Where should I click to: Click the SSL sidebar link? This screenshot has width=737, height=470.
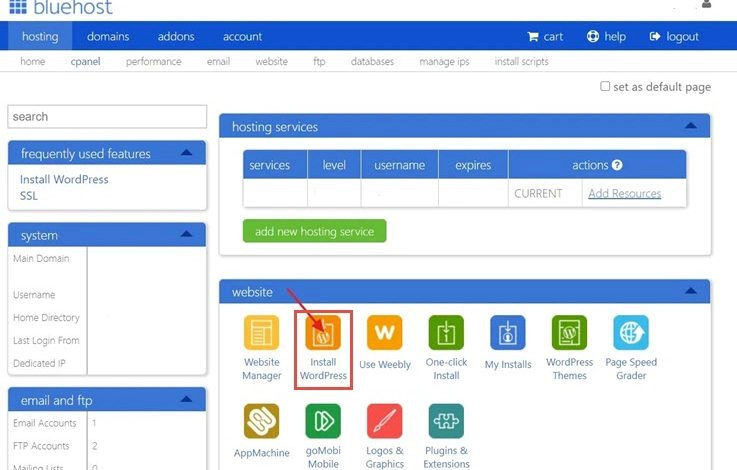pyautogui.click(x=29, y=196)
